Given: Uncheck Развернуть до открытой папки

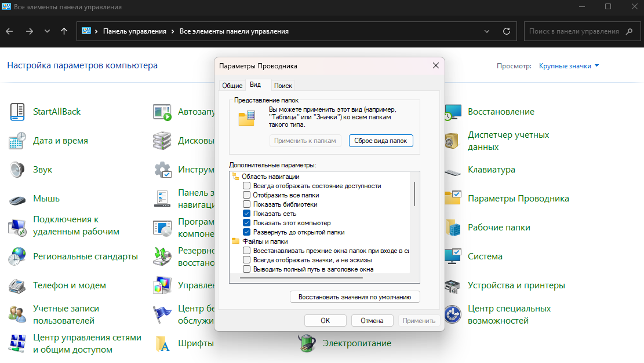Looking at the screenshot, I should 246,232.
